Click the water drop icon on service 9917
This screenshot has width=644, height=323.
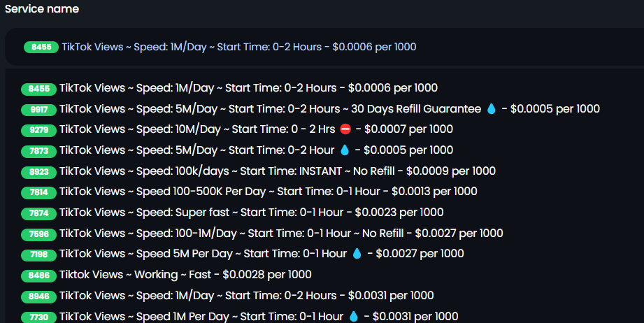pos(491,109)
